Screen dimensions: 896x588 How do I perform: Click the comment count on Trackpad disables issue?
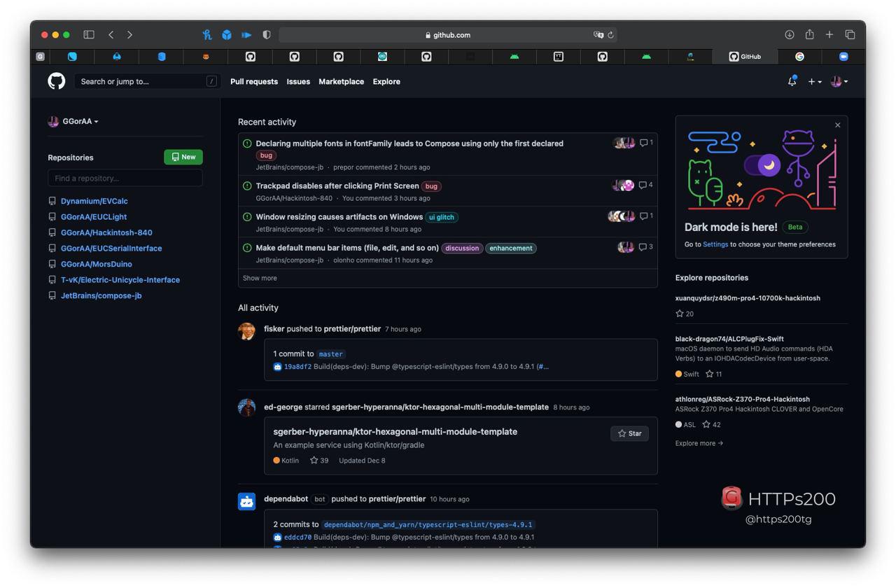(x=645, y=185)
